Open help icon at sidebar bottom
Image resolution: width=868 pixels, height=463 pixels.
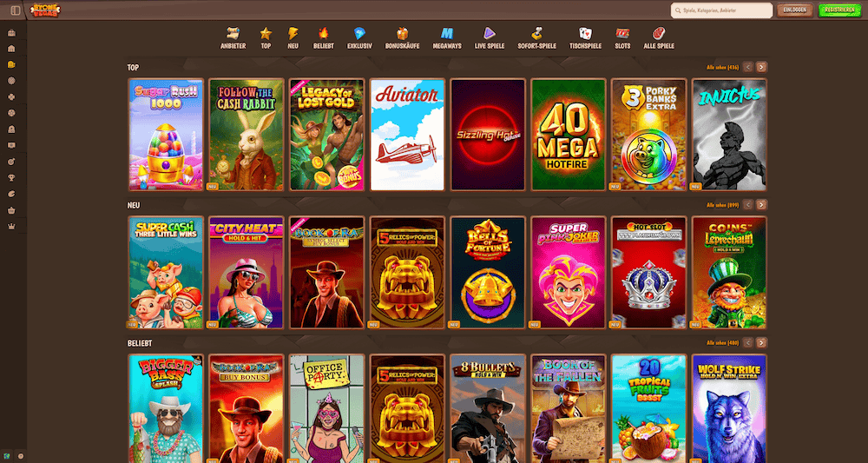pyautogui.click(x=21, y=456)
